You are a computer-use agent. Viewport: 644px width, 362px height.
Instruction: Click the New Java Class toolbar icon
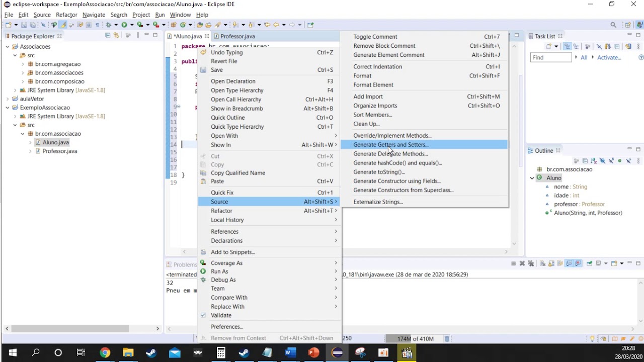coord(183,25)
